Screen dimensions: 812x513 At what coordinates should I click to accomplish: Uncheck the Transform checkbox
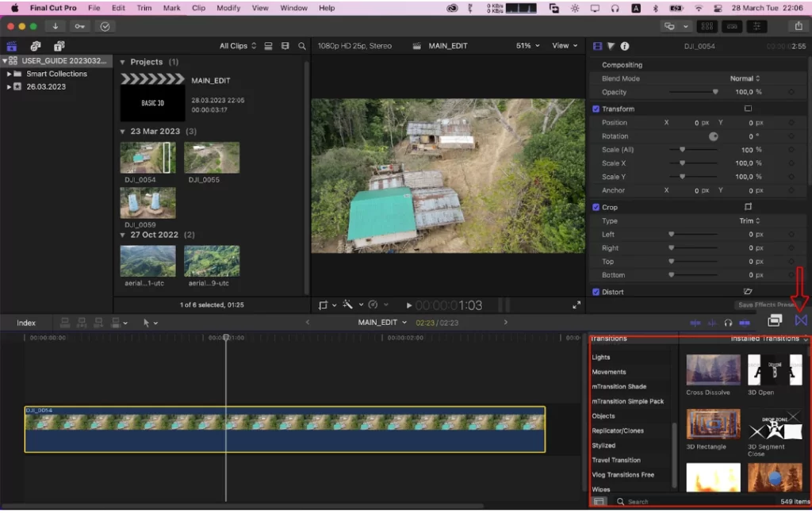tap(596, 109)
